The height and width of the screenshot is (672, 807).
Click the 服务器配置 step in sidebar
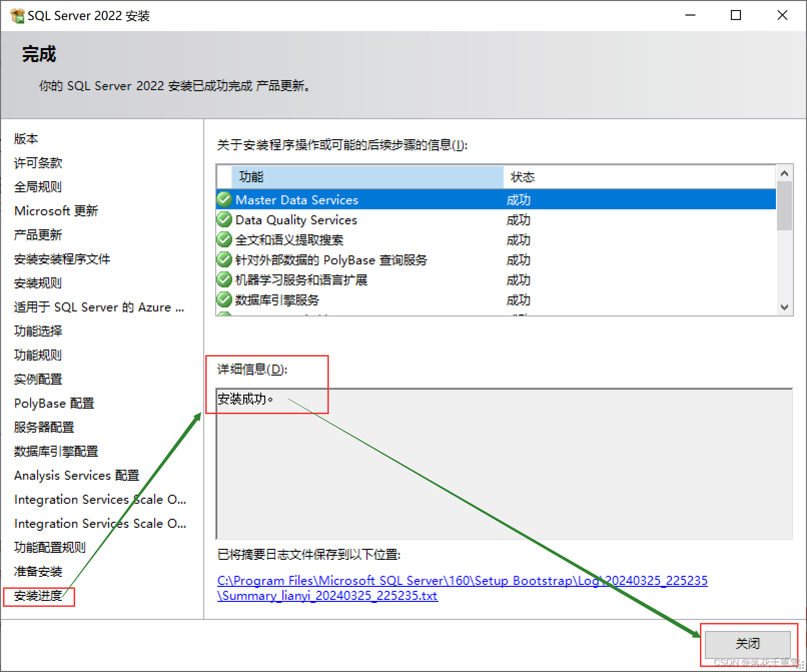[x=44, y=427]
